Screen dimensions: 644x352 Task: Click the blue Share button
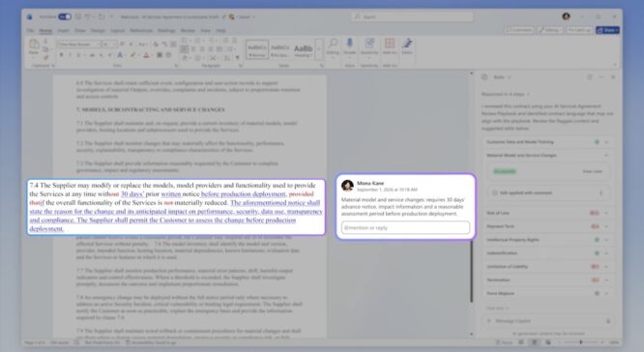[607, 30]
